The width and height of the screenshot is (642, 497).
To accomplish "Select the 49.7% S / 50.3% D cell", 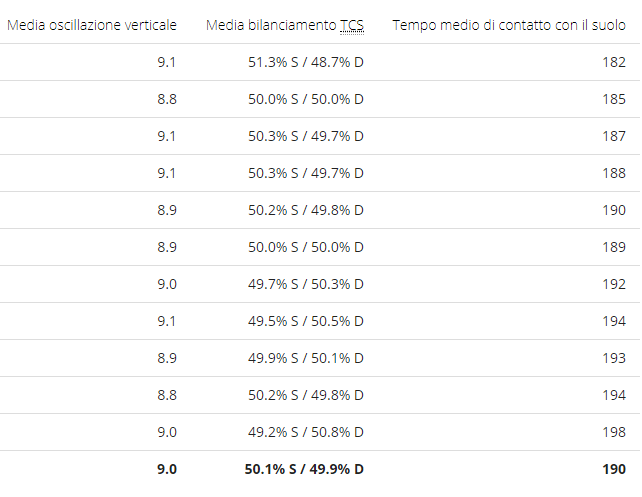I will (306, 284).
